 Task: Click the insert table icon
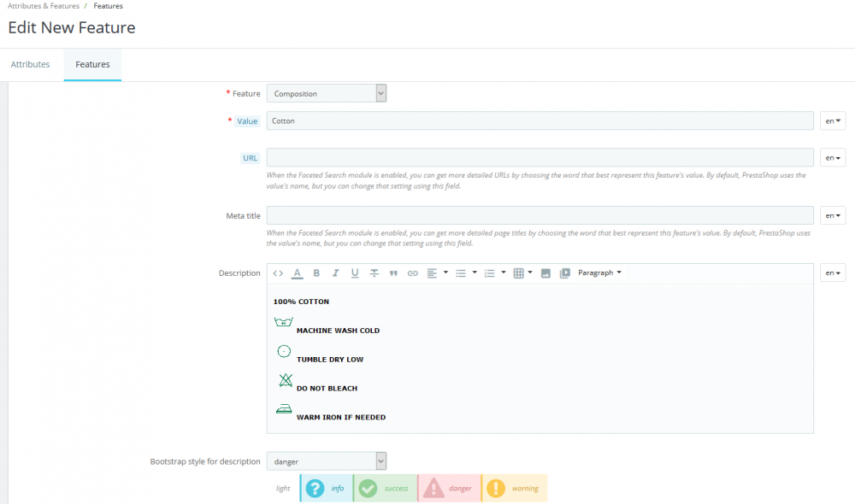coord(519,273)
